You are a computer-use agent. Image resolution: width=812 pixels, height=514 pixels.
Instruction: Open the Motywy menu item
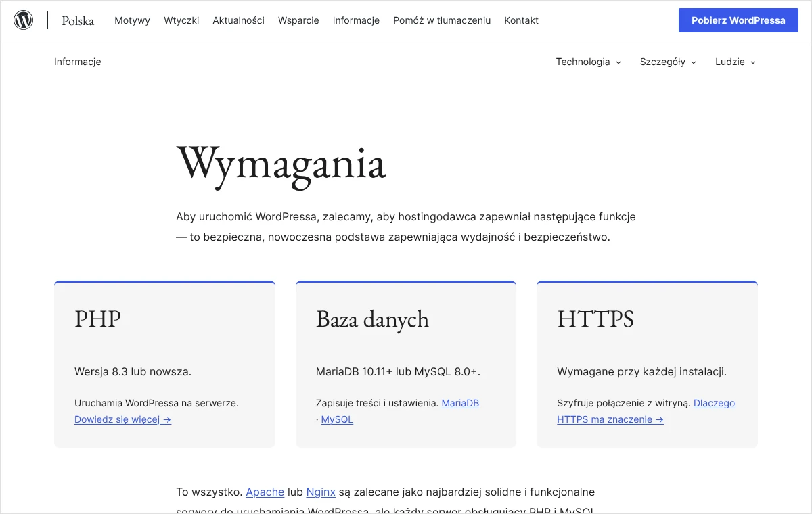[132, 20]
